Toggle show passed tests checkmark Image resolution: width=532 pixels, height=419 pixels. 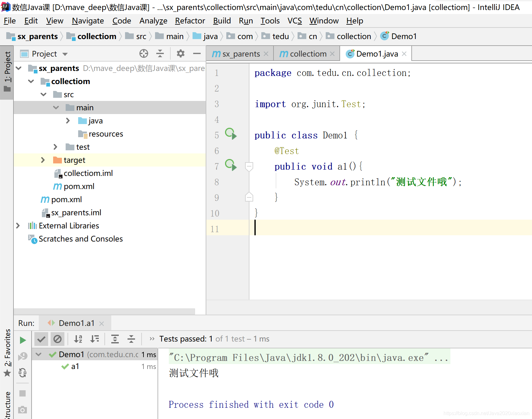click(41, 339)
